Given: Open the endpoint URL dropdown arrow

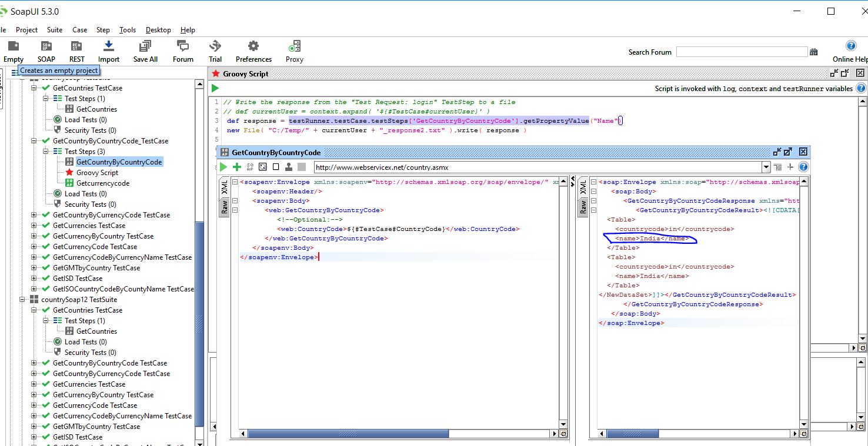Looking at the screenshot, I should tap(766, 167).
